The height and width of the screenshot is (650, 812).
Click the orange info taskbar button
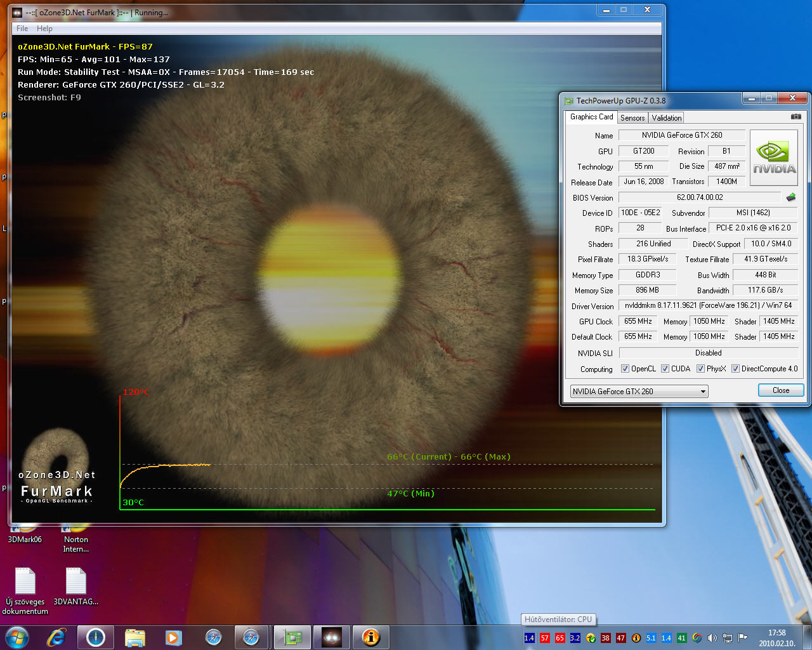click(x=371, y=637)
